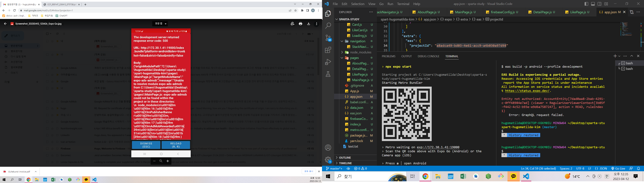
Task: Print the image from the Gmail viewer
Action: 301,24
